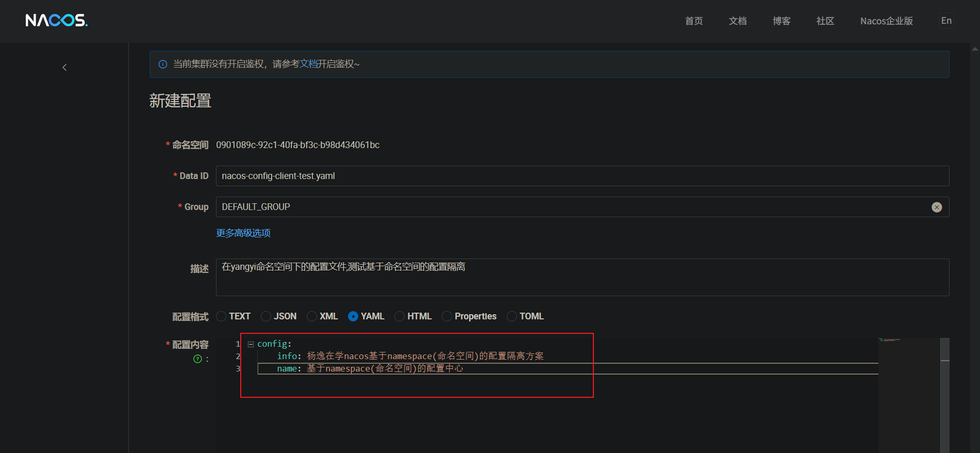
Task: Collapse the sidebar with back chevron
Action: coord(64,68)
